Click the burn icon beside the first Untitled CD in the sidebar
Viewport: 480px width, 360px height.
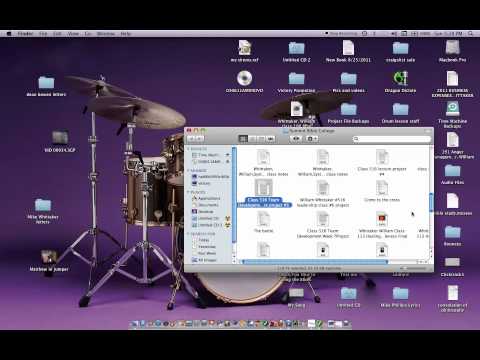[x=228, y=218]
